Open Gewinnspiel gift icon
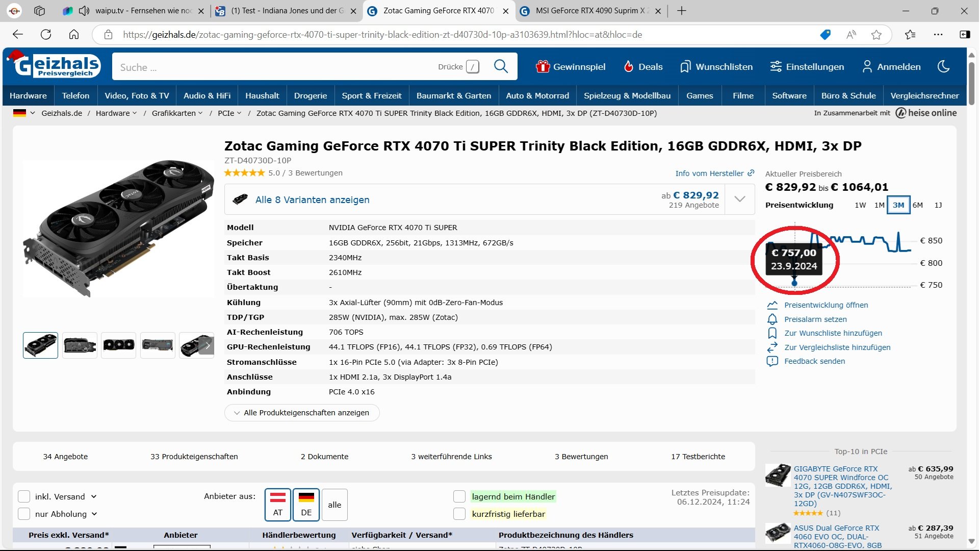This screenshot has width=980, height=551. click(543, 67)
